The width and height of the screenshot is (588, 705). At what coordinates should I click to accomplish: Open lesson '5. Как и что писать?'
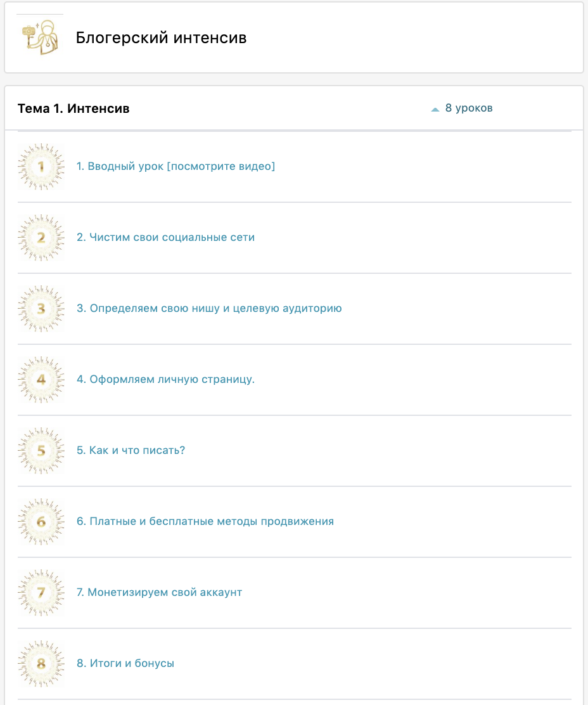pyautogui.click(x=131, y=451)
